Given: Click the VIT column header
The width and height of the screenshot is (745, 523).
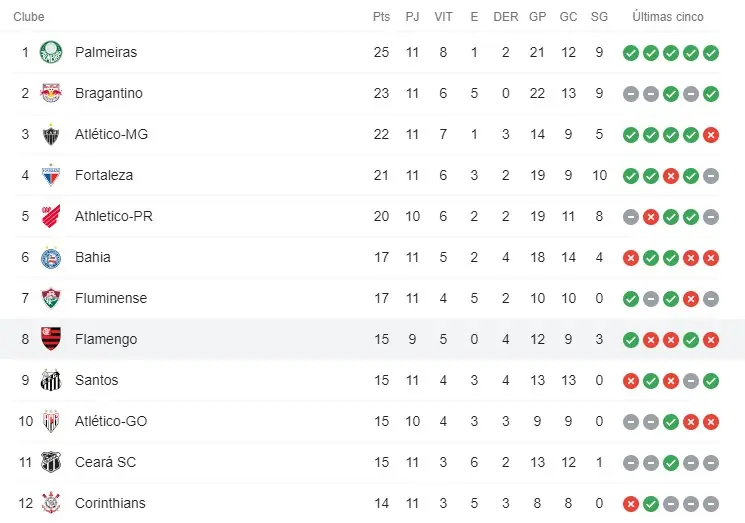Looking at the screenshot, I should tap(443, 17).
